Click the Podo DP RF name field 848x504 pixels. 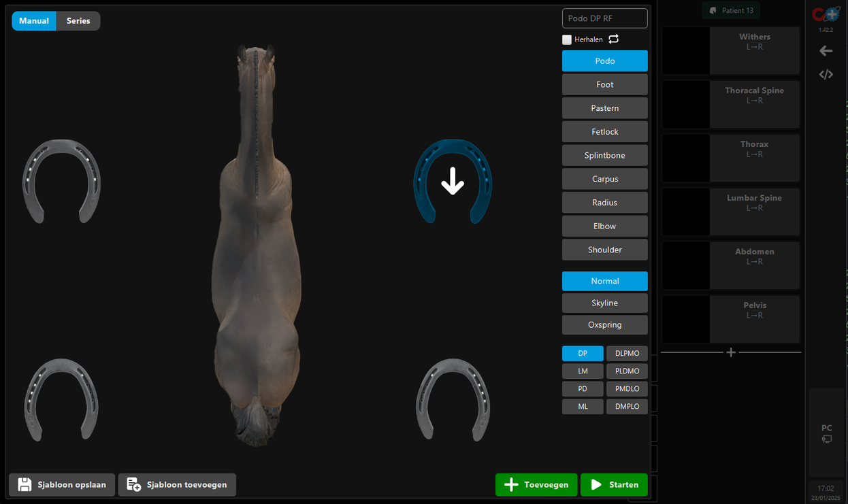(604, 18)
